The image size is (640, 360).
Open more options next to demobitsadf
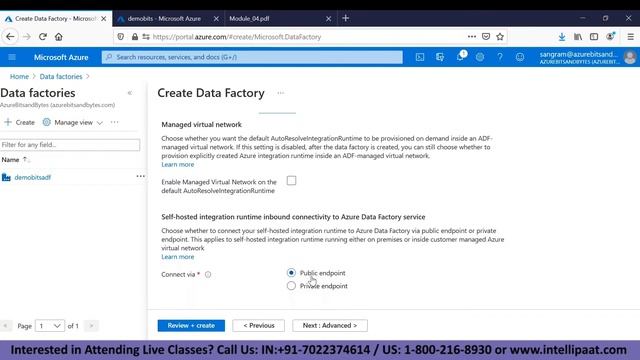(x=140, y=176)
